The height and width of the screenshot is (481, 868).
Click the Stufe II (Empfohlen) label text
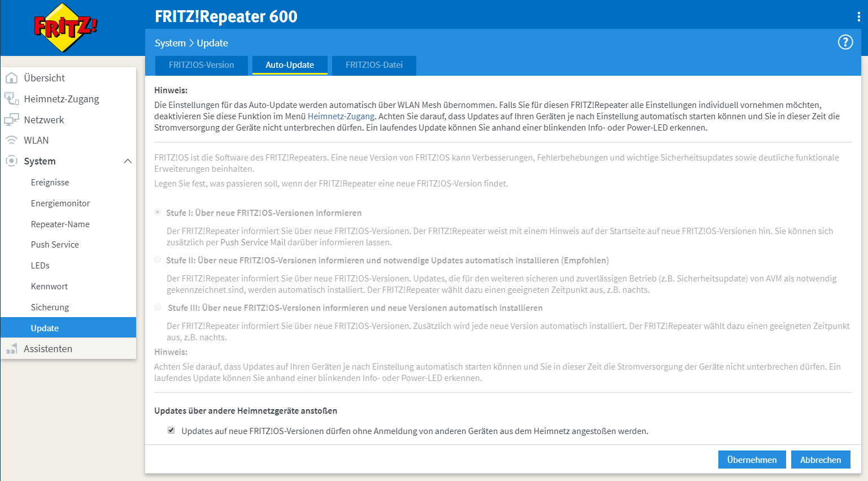pos(387,261)
